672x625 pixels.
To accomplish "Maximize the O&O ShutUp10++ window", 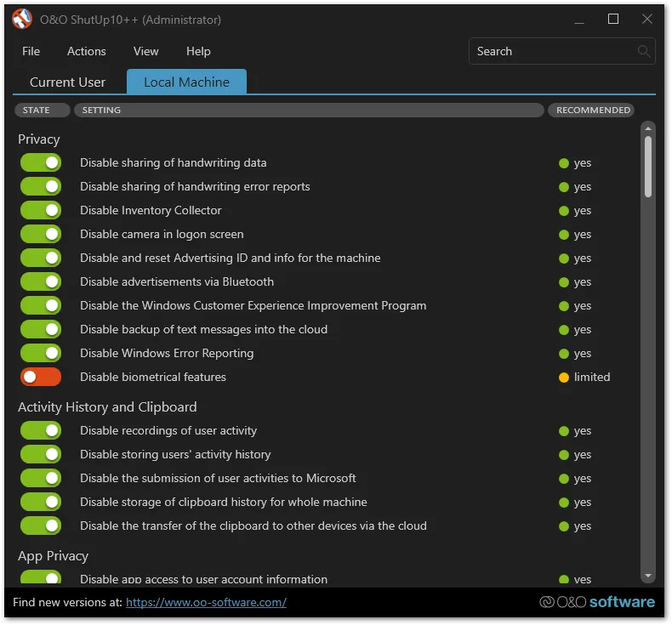I will [612, 19].
